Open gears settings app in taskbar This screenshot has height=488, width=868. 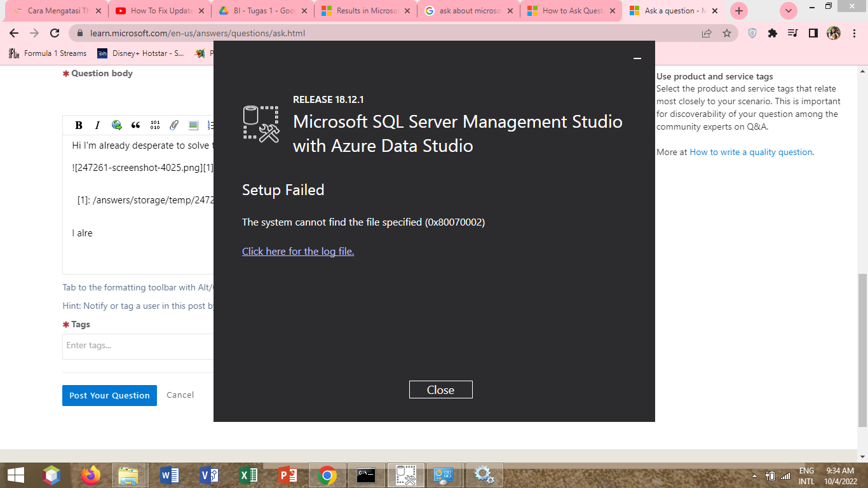click(x=484, y=475)
